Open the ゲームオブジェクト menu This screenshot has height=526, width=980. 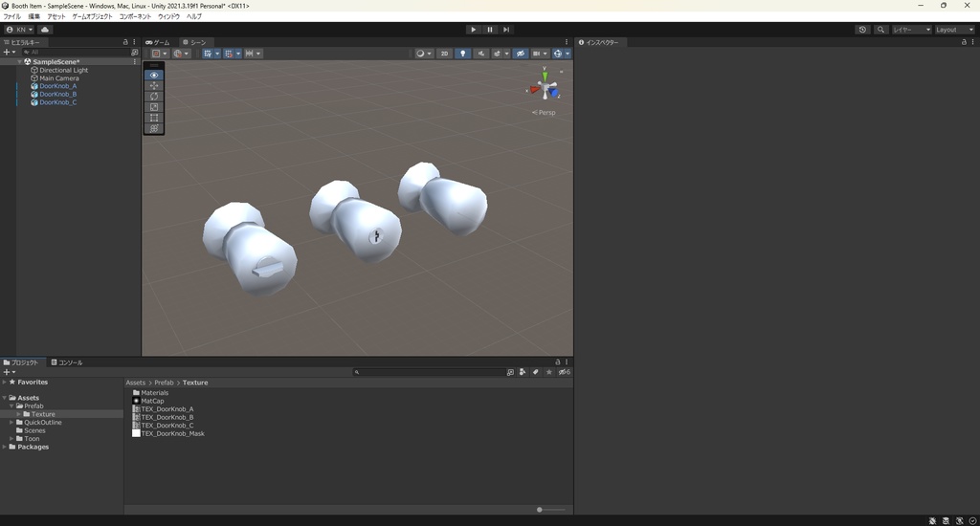point(92,16)
